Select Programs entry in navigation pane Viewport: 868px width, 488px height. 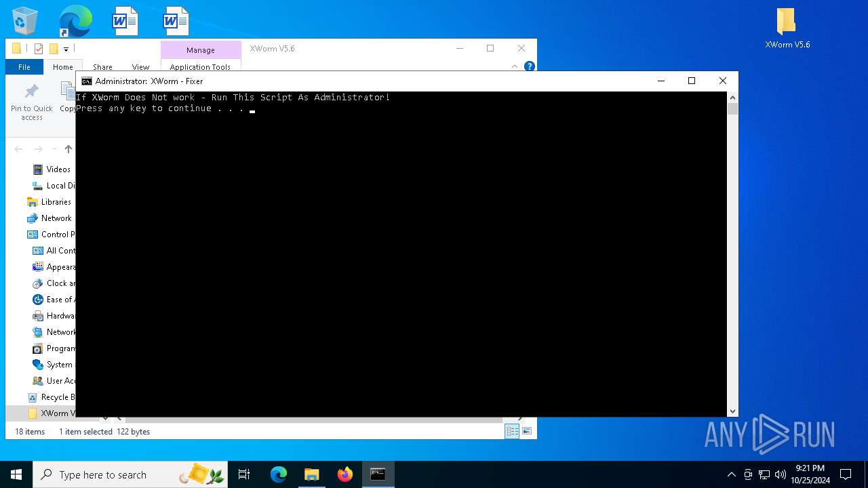coord(53,348)
